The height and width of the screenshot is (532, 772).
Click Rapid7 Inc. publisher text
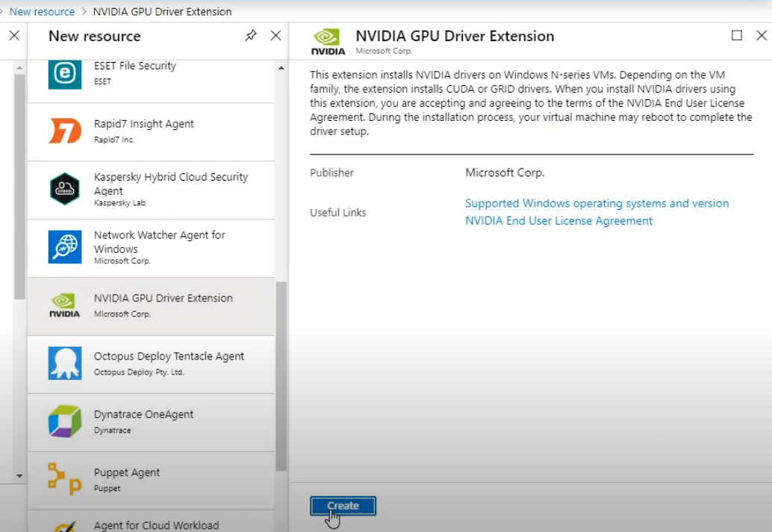113,140
